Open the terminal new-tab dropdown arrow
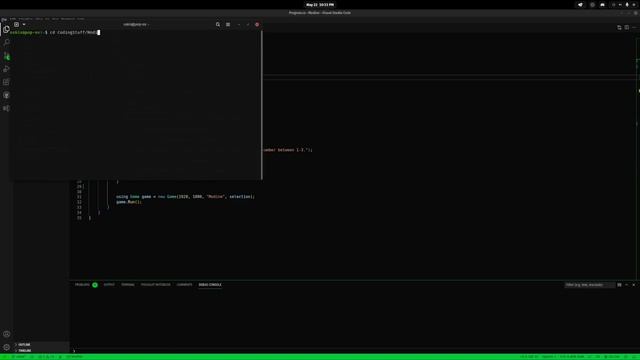Viewport: 640px width, 360px height. point(24,24)
